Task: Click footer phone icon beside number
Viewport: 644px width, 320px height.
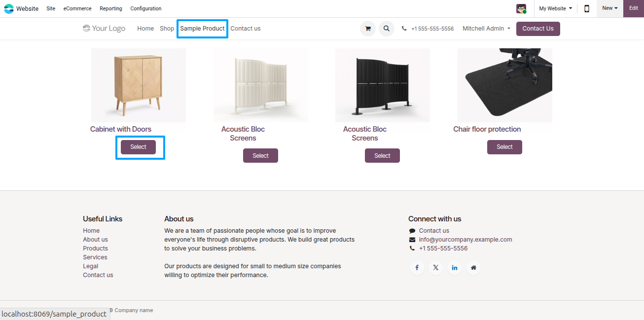Action: 412,249
